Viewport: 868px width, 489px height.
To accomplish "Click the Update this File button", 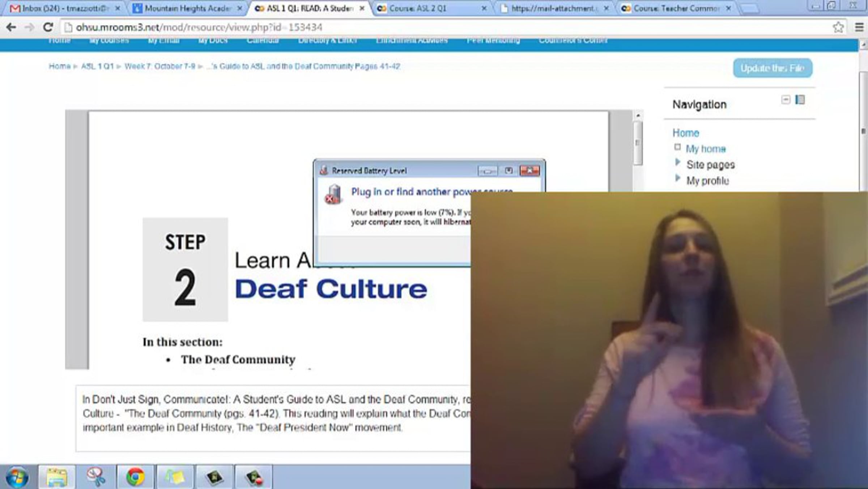I will [773, 68].
